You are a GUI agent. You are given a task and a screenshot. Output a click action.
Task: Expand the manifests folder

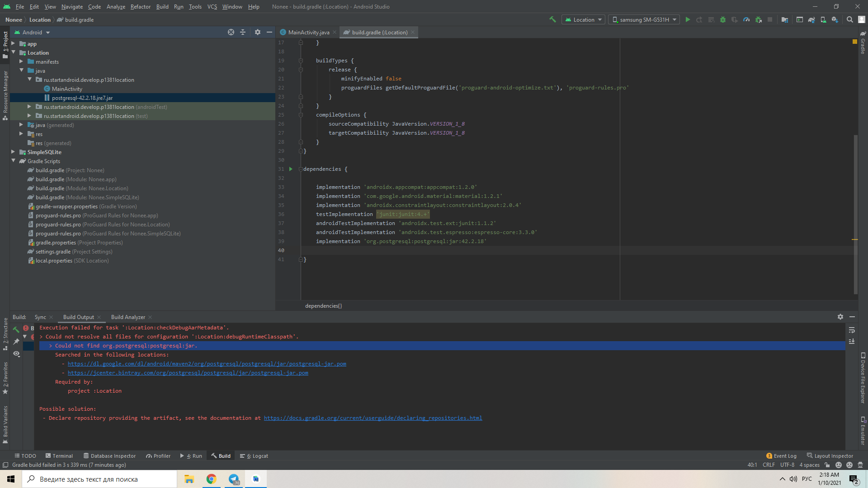click(21, 61)
